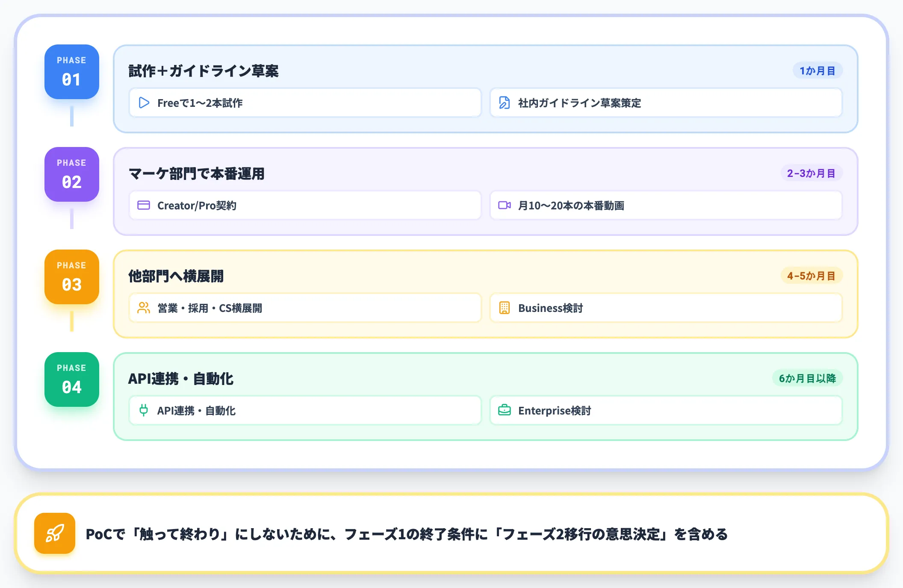Click the credit card icon beside Creator/Pro契約
The height and width of the screenshot is (588, 903).
pos(144,205)
